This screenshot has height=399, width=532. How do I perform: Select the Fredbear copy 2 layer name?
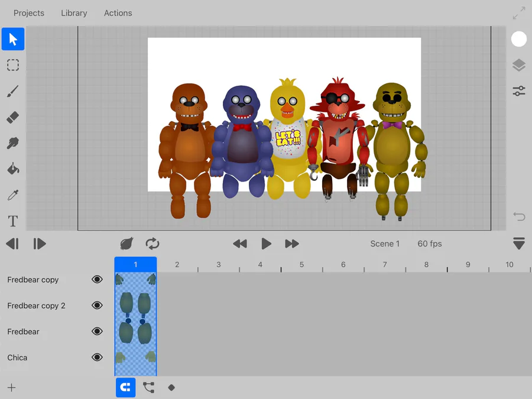click(36, 306)
